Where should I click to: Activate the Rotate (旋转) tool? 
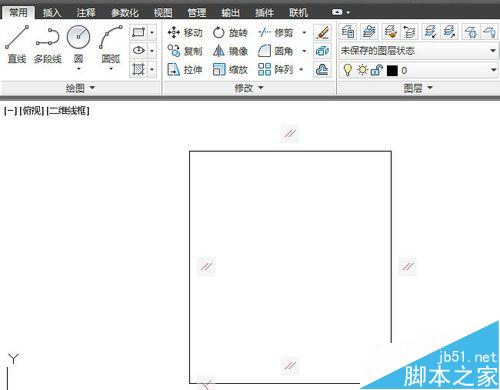230,32
